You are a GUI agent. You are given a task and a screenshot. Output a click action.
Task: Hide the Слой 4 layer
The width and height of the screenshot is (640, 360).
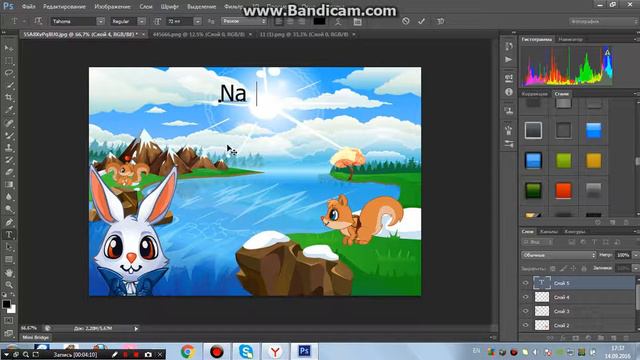(526, 297)
